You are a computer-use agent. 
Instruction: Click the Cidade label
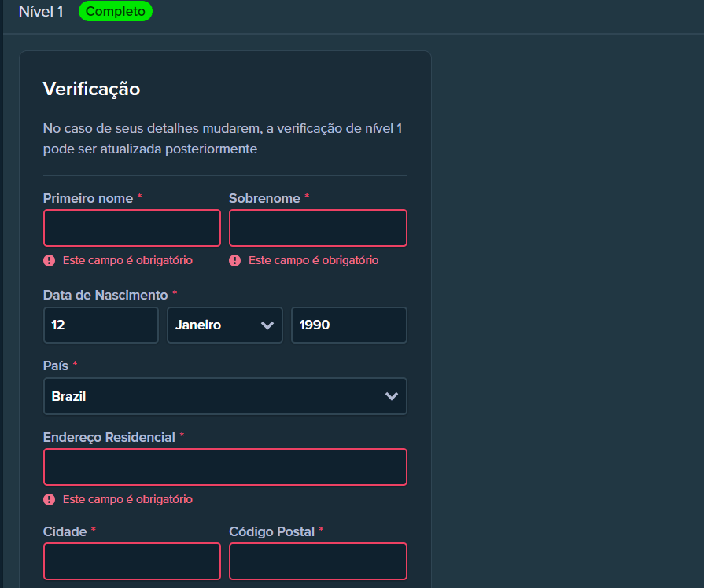point(65,531)
